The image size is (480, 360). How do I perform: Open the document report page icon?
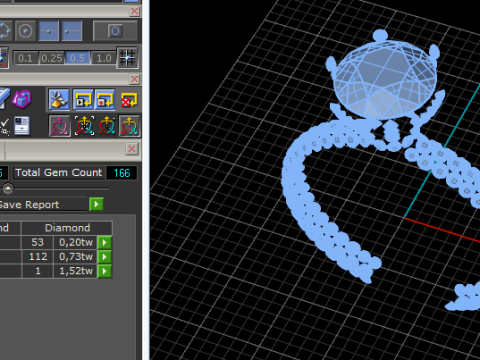pos(22,126)
